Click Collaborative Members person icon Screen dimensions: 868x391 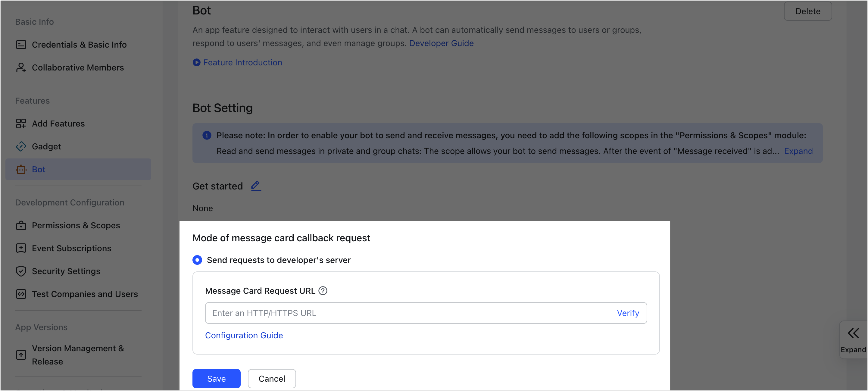click(21, 67)
